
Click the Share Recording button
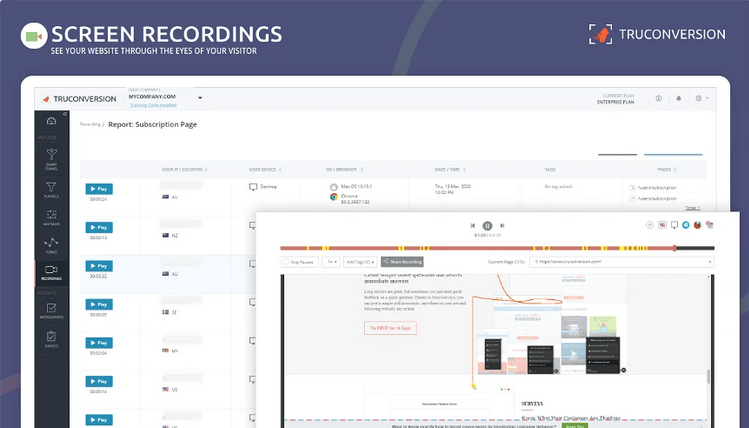pyautogui.click(x=400, y=262)
